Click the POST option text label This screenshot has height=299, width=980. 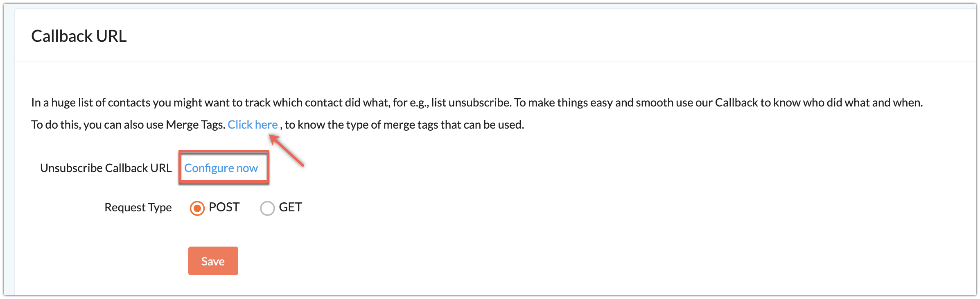click(224, 207)
